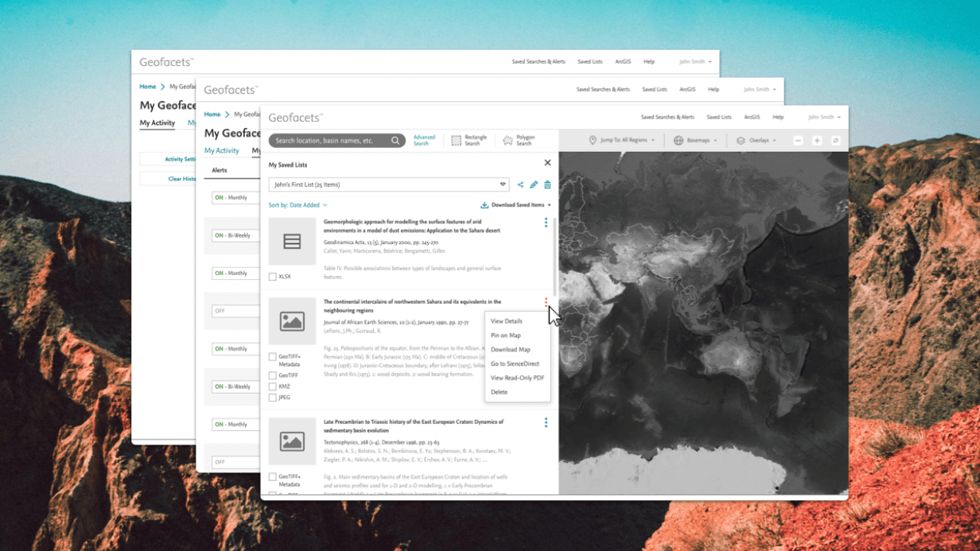This screenshot has height=551, width=980.
Task: Open the John Smith menu in the front window
Action: coord(824,117)
